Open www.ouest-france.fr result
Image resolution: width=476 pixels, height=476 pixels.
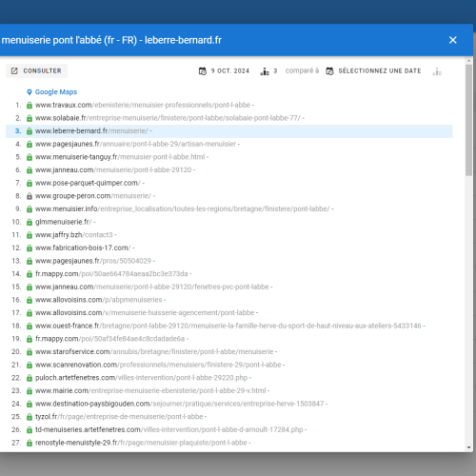[x=228, y=327]
